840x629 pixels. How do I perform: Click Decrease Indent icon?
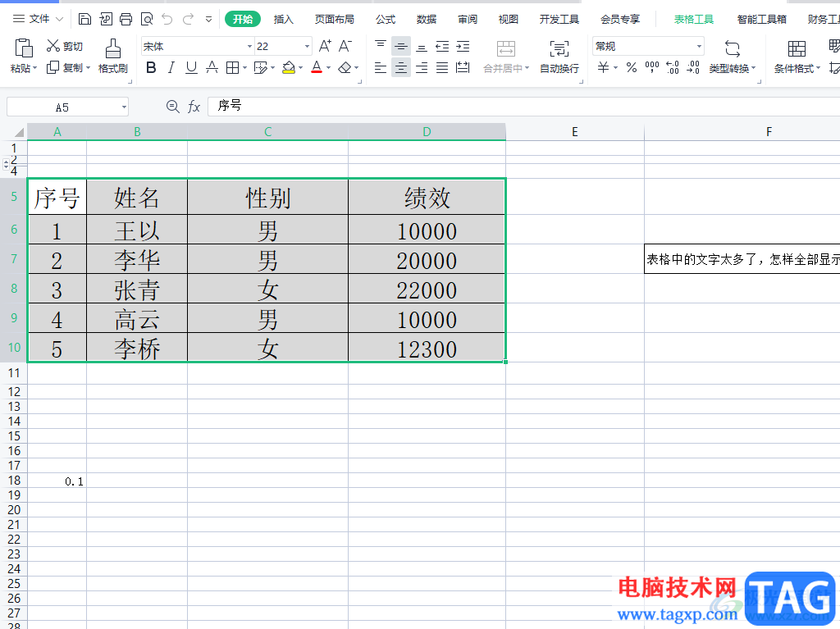442,47
